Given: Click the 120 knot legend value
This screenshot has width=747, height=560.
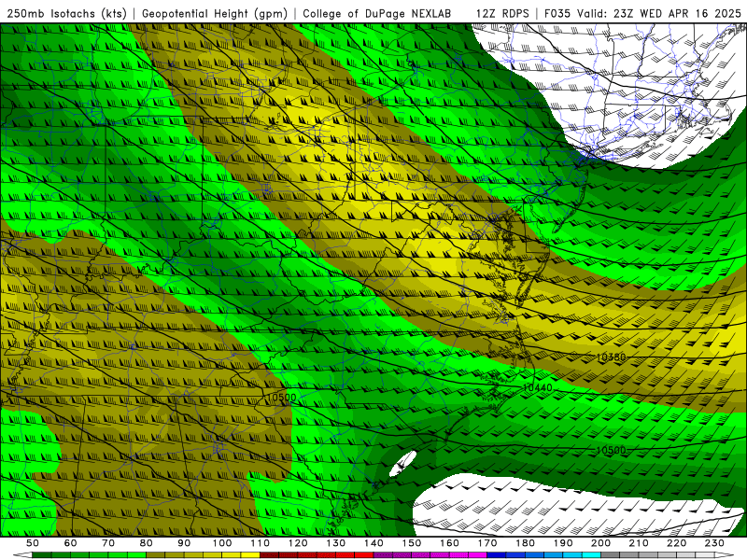Looking at the screenshot, I should pos(298,543).
